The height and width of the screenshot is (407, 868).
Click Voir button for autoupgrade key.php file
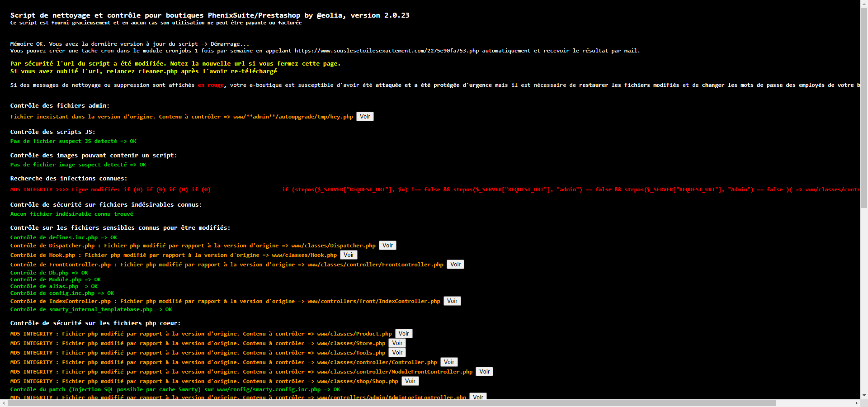(x=365, y=117)
